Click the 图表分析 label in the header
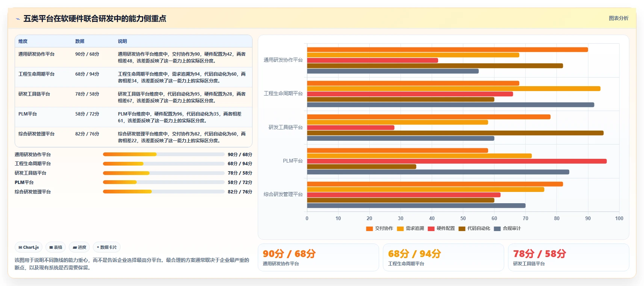 click(x=618, y=18)
